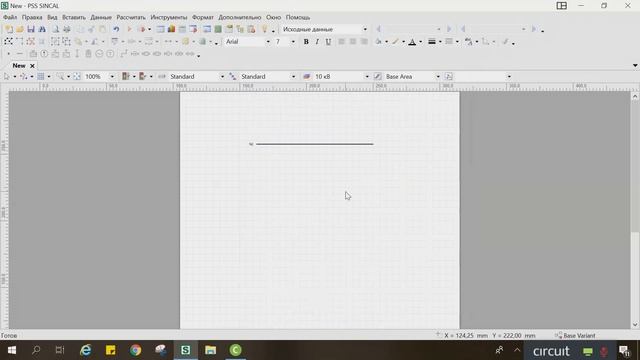Open taskbar search
640x360 pixels.
point(36,350)
